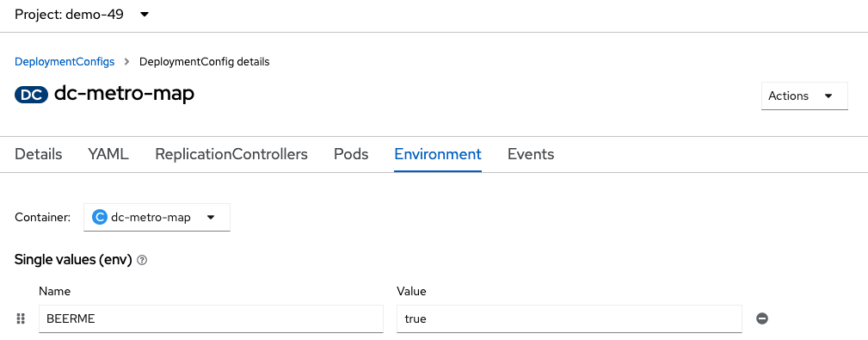This screenshot has width=868, height=340.
Task: Click the DC resource badge icon
Action: tap(32, 95)
